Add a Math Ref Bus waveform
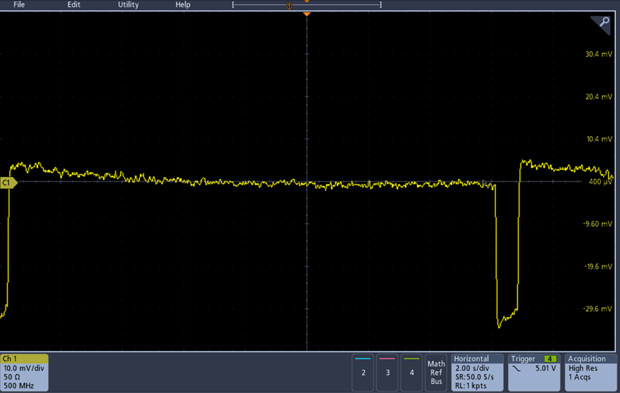Screen dimensions: 620x393 [x=436, y=372]
